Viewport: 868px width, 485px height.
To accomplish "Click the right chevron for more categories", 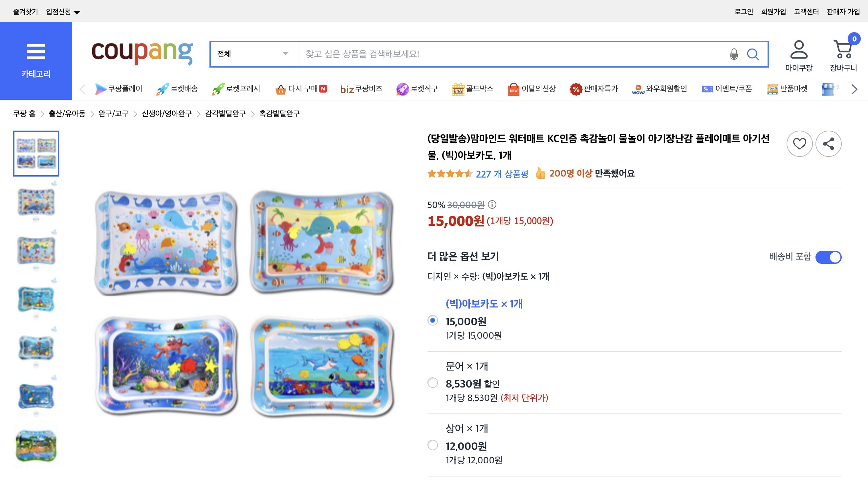I will 854,89.
